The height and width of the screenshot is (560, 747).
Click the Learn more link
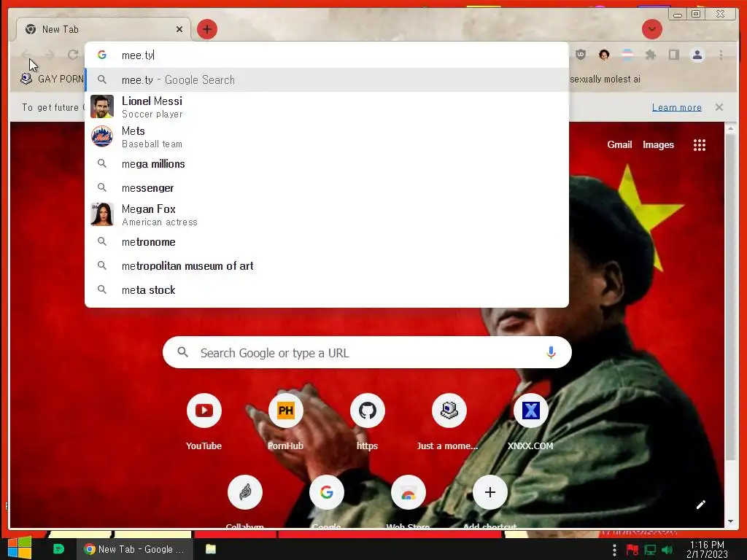(x=676, y=107)
